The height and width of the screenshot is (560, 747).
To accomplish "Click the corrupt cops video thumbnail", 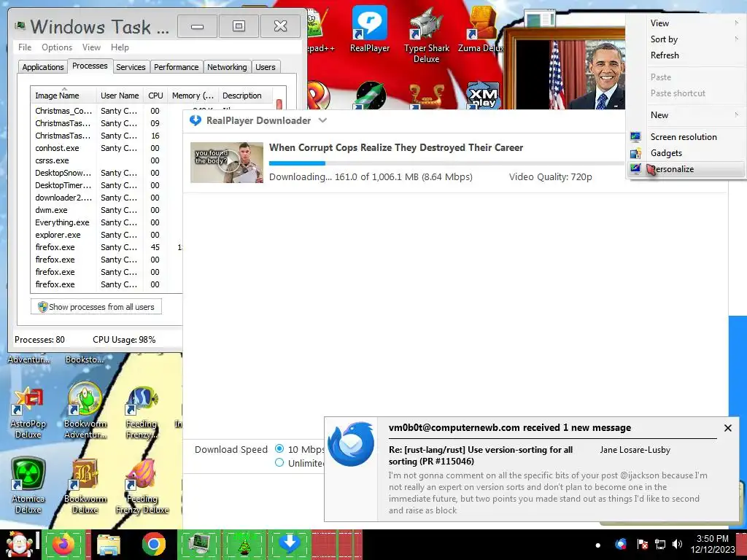I will (227, 163).
